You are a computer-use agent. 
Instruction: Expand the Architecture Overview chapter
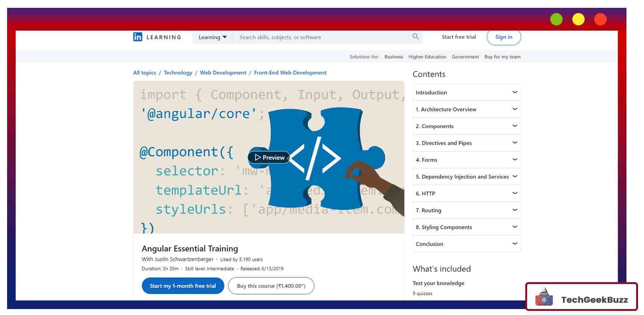[x=466, y=109]
